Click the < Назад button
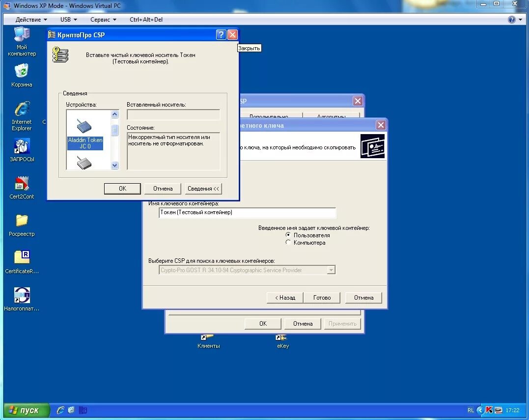 [285, 298]
